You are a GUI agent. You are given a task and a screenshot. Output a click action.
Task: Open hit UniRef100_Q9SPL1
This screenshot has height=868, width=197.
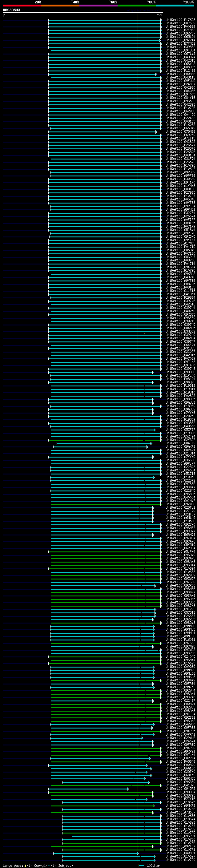pyautogui.click(x=180, y=836)
